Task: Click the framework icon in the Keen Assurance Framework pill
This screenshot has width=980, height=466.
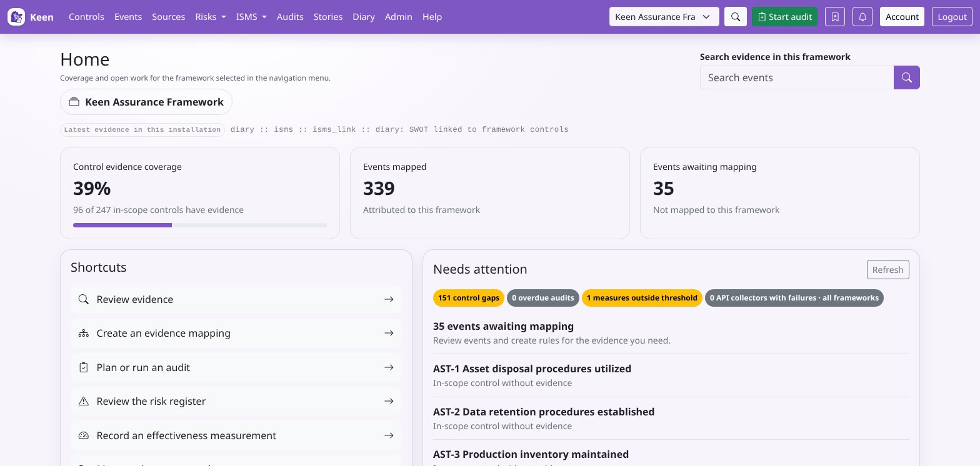Action: pos(74,102)
